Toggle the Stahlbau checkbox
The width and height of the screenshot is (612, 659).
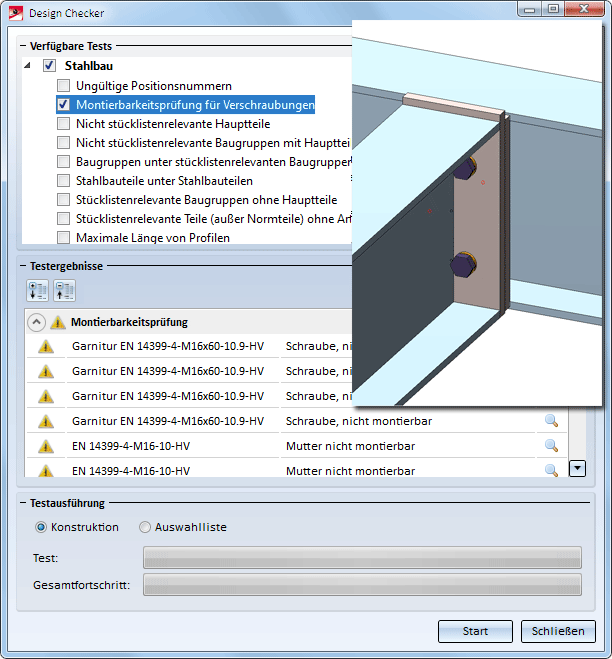[x=50, y=66]
